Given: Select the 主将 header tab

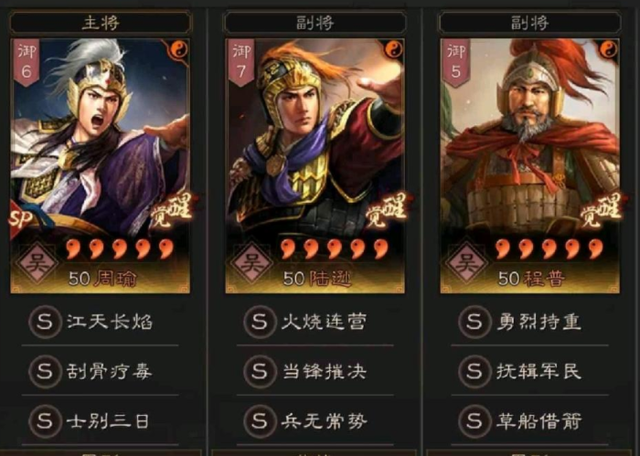Looking at the screenshot, I should (x=100, y=22).
